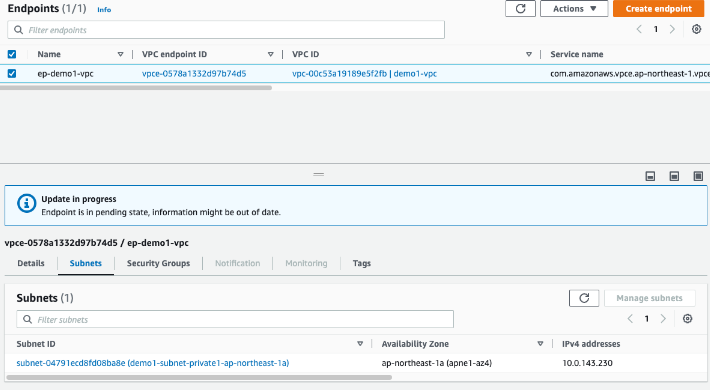Sort by VPC endpoint ID column

(270, 54)
